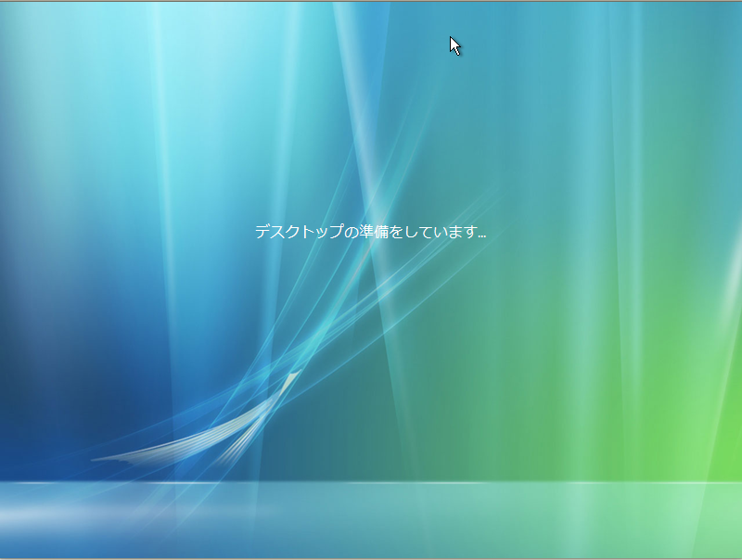Click the "デスクトップの準備をしています..." message

[370, 232]
